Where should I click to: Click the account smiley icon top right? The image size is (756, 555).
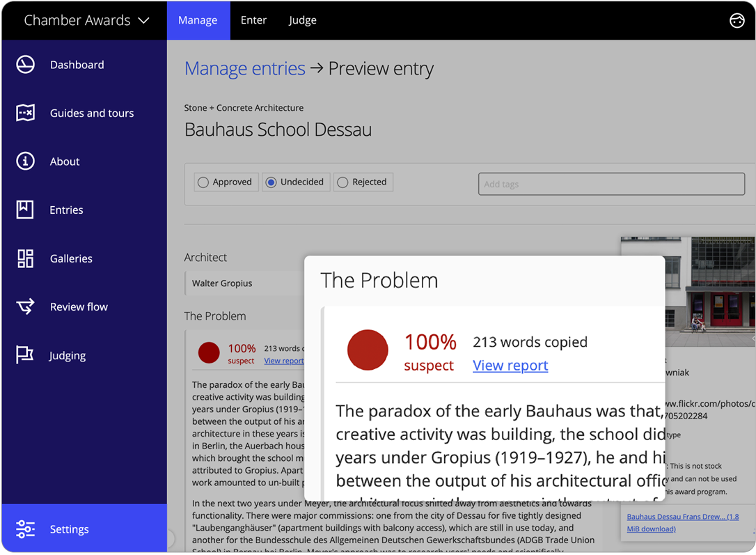pyautogui.click(x=737, y=20)
